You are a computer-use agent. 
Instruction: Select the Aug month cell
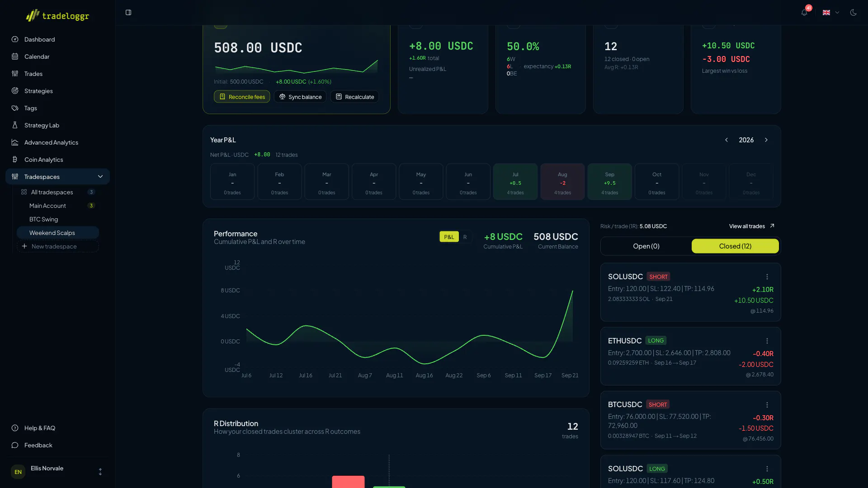(562, 182)
